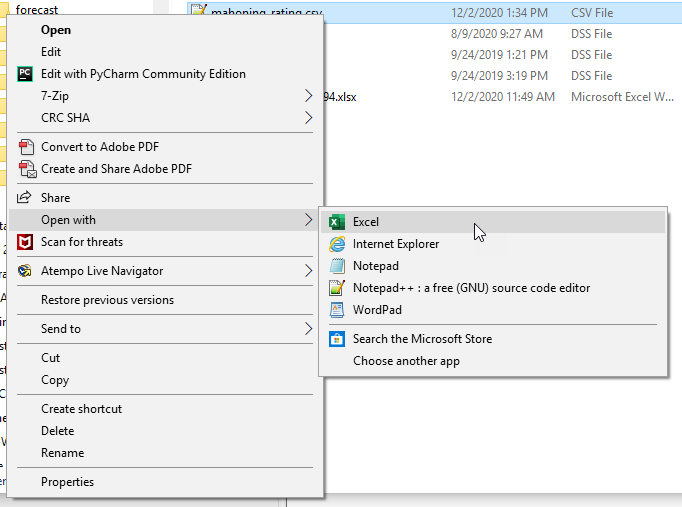Open the file with WordPad
This screenshot has height=507, width=682.
493,310
